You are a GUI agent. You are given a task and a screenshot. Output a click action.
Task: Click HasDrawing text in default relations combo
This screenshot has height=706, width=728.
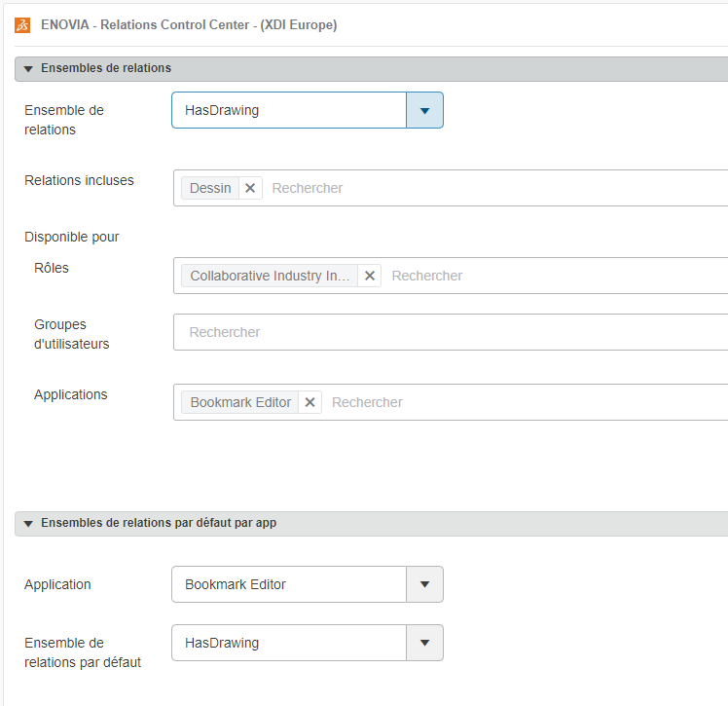coord(222,643)
